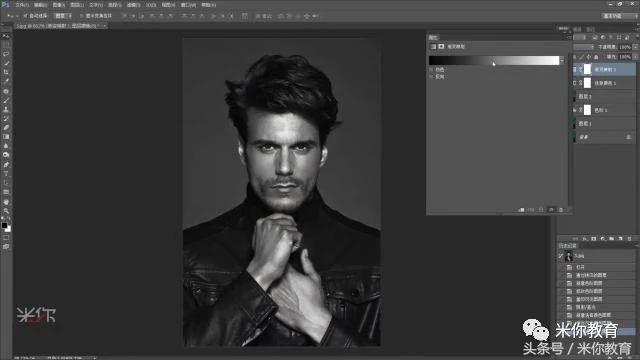Select the Pen tool
This screenshot has height=360, width=640.
tap(6, 165)
